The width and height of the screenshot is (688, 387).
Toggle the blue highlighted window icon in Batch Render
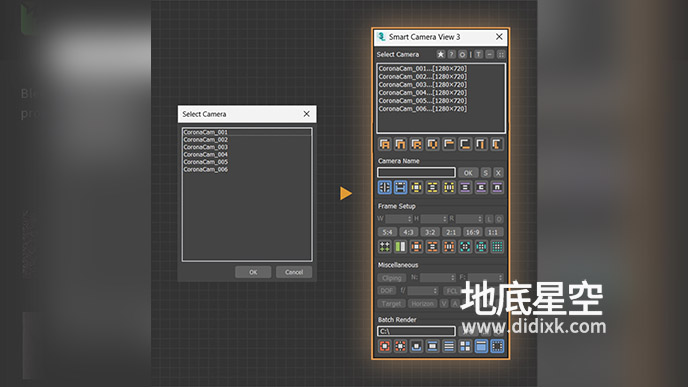(x=481, y=346)
